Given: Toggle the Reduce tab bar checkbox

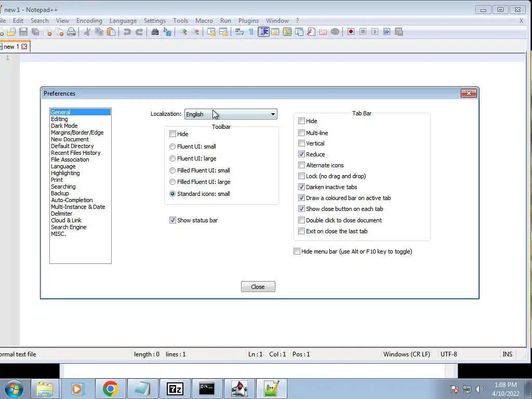Looking at the screenshot, I should tap(301, 154).
